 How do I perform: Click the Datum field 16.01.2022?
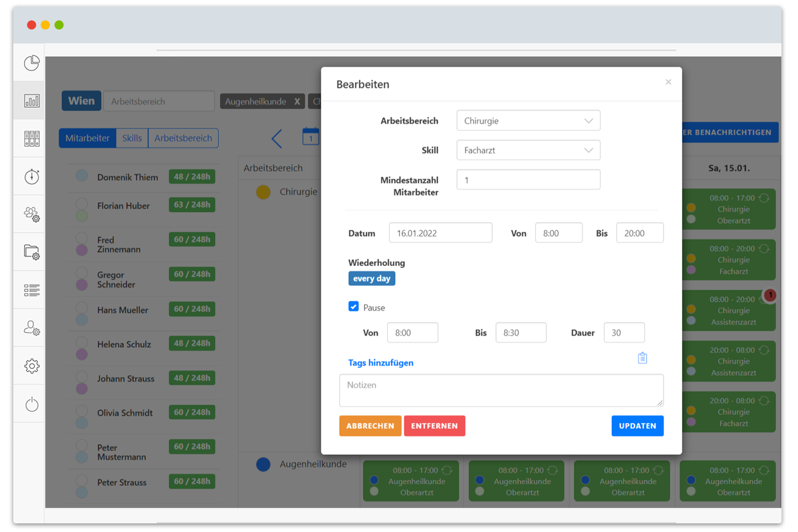click(x=441, y=233)
